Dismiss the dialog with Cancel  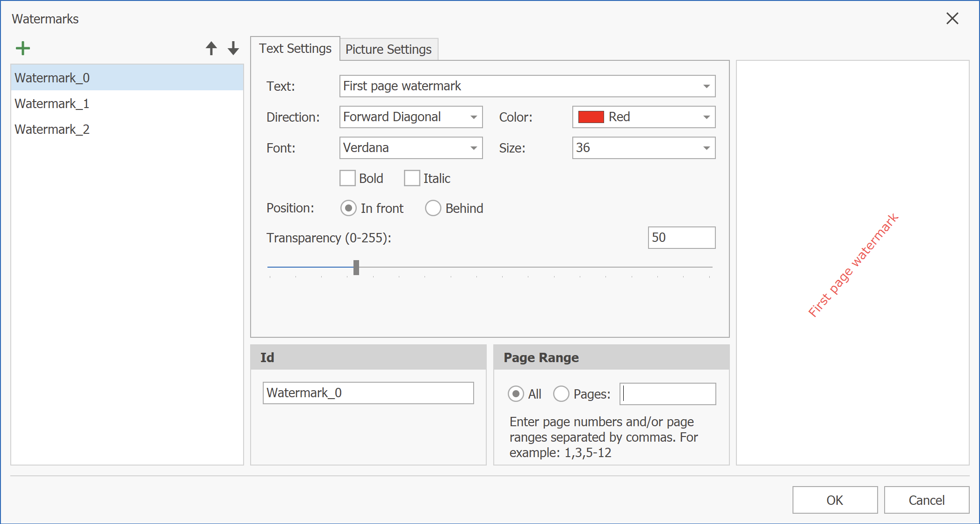click(x=926, y=500)
